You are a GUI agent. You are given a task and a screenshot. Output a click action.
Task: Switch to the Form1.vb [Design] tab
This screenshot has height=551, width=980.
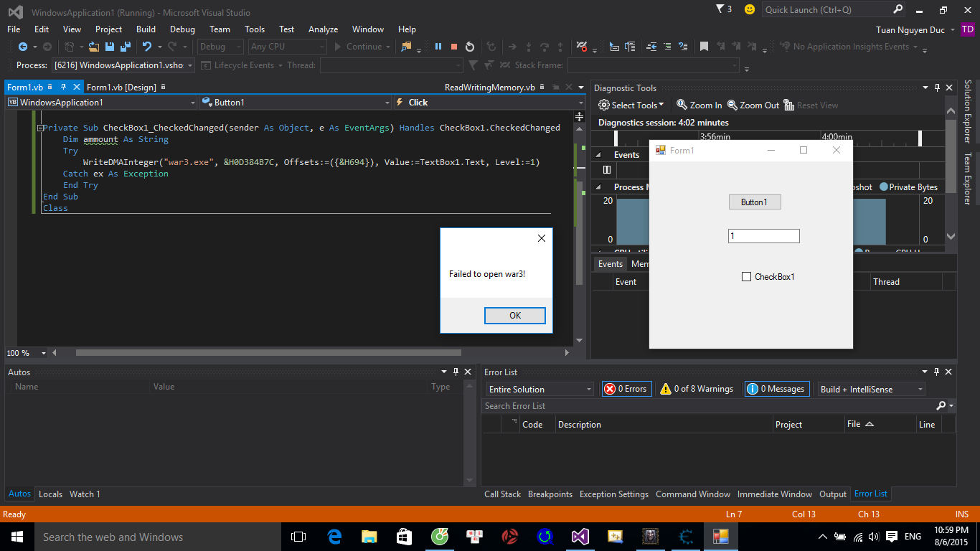pos(121,88)
